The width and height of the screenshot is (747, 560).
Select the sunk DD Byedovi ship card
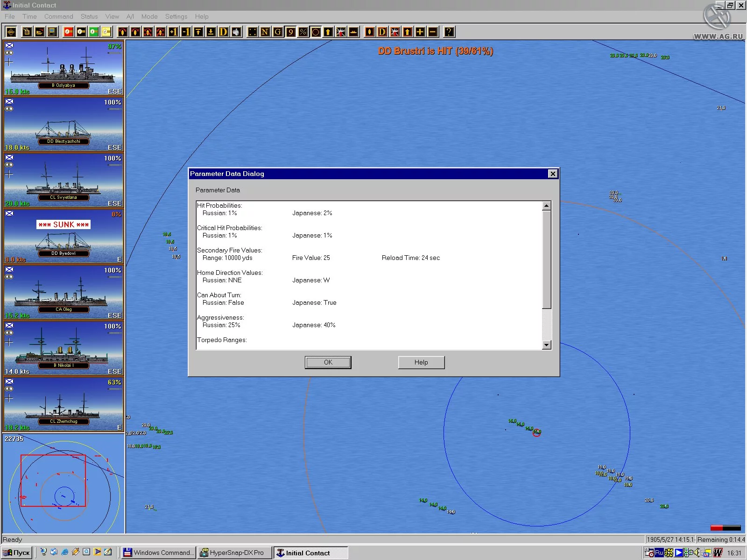coord(63,236)
